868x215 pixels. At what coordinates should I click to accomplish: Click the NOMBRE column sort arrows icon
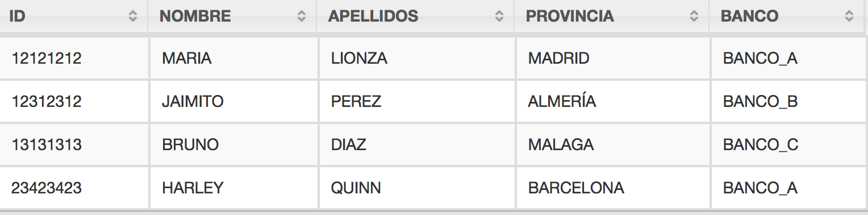tap(302, 16)
